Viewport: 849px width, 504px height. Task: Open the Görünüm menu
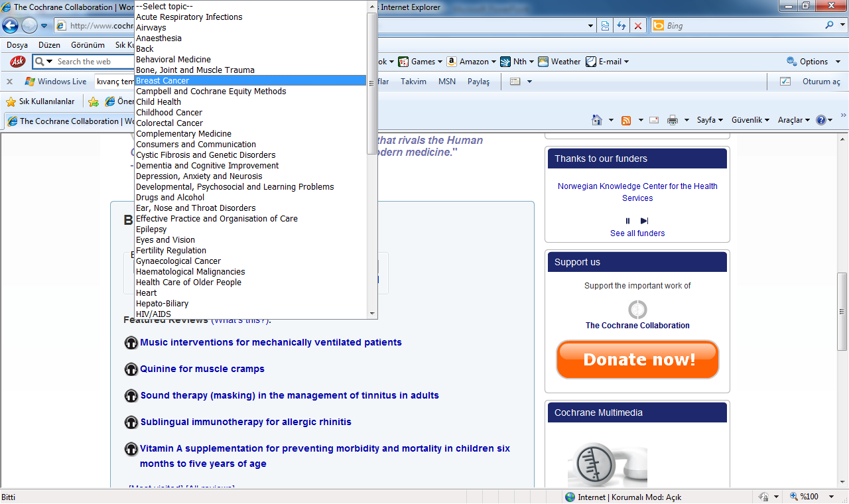(x=88, y=45)
